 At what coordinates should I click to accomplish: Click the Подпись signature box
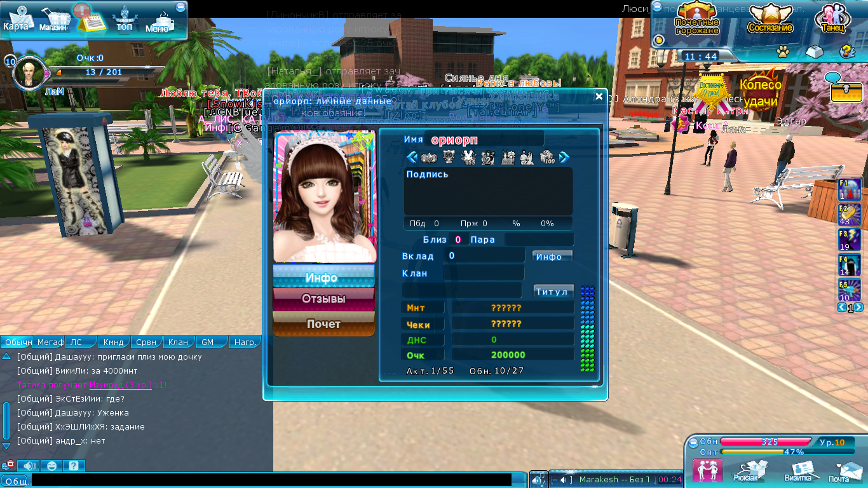(488, 191)
